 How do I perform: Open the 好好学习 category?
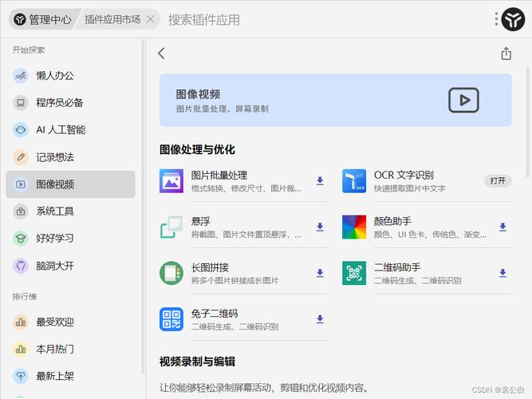tap(70, 239)
